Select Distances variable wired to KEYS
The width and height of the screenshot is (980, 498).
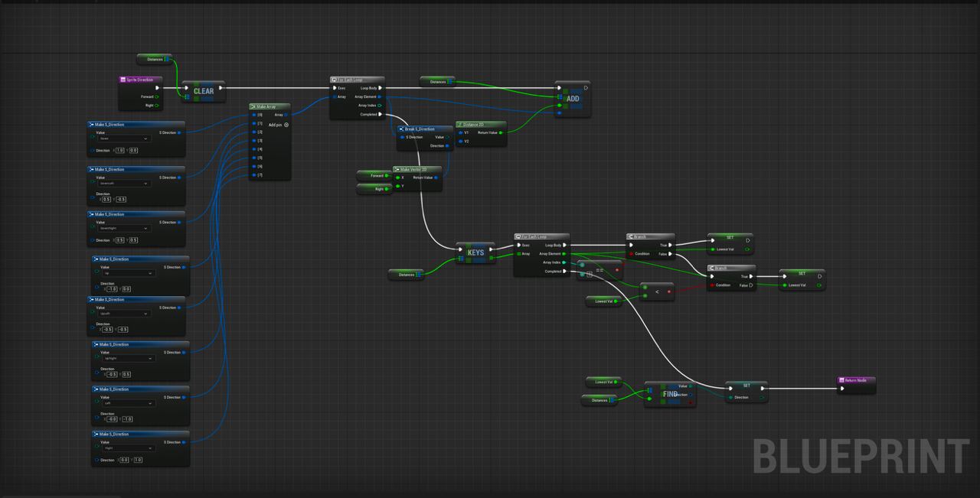point(407,274)
